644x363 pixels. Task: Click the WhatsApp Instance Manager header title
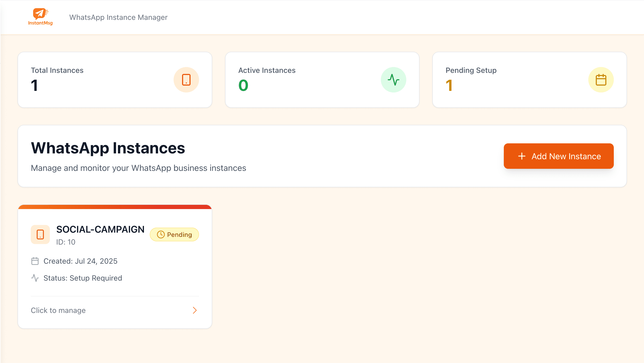118,17
